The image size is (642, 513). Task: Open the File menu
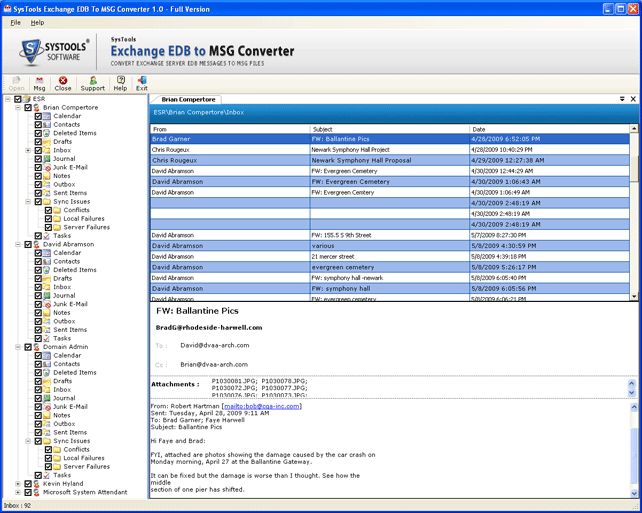[16, 23]
